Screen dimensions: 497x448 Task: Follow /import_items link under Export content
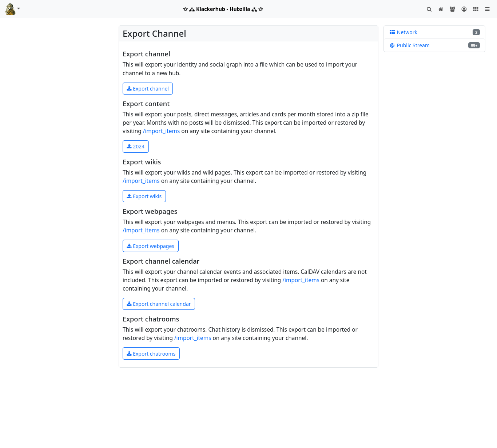pyautogui.click(x=161, y=131)
